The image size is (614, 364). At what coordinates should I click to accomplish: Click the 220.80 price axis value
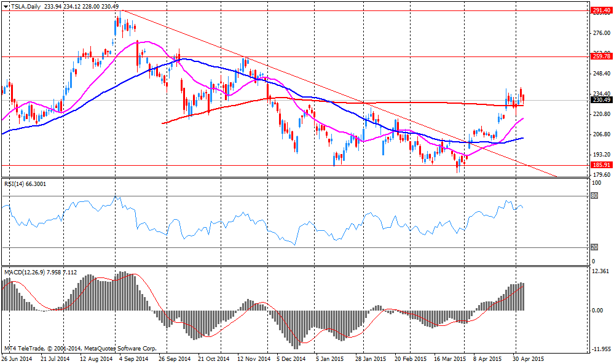coord(602,114)
